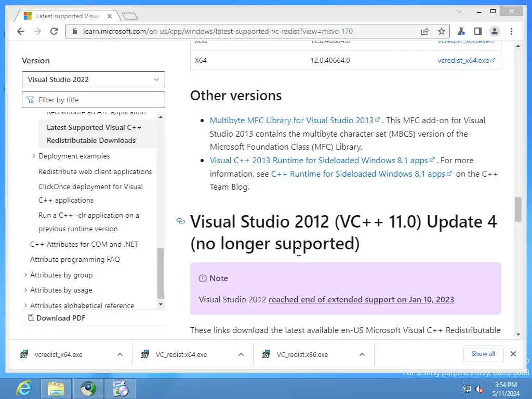Open the Visual Studio 2022 version dropdown
The width and height of the screenshot is (532, 399).
pyautogui.click(x=94, y=79)
